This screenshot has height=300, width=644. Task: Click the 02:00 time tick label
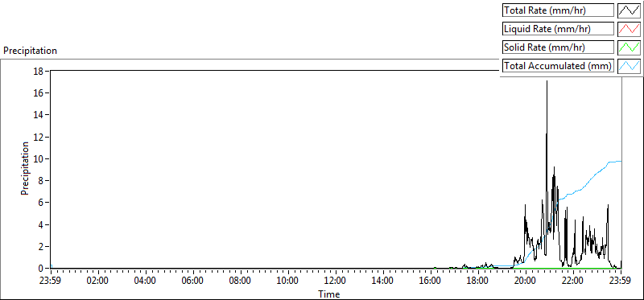point(98,282)
